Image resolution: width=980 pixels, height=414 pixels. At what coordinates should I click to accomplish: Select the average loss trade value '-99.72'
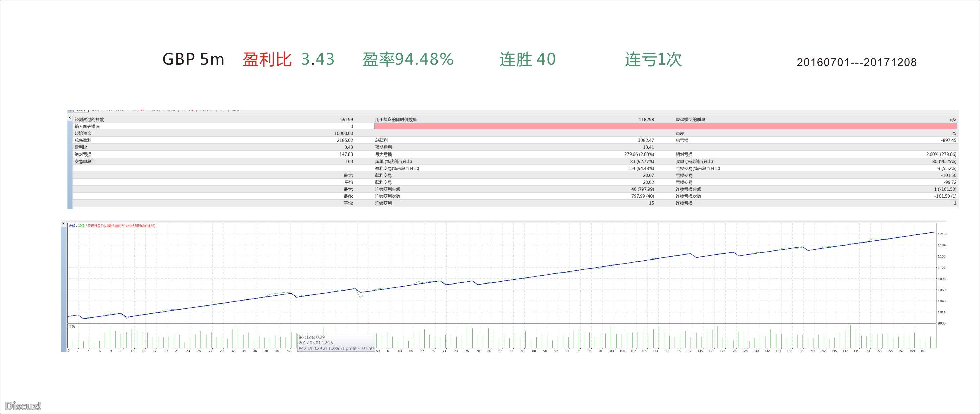950,182
